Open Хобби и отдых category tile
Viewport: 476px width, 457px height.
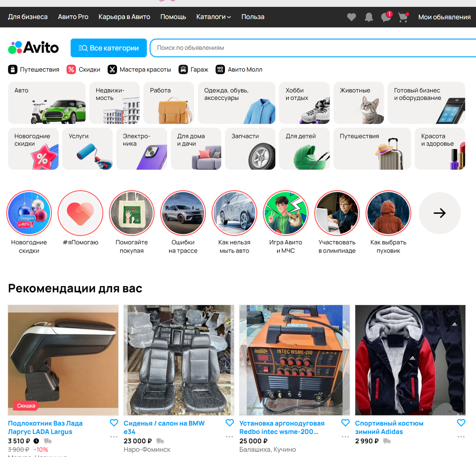(304, 103)
